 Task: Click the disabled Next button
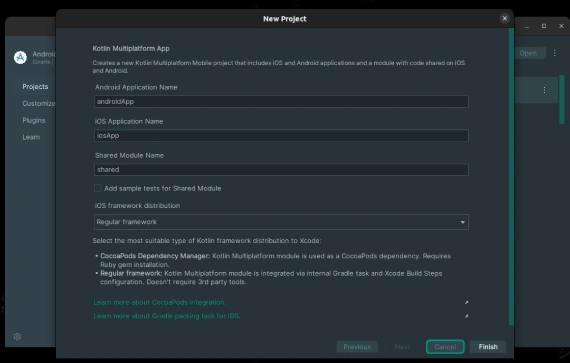click(402, 347)
